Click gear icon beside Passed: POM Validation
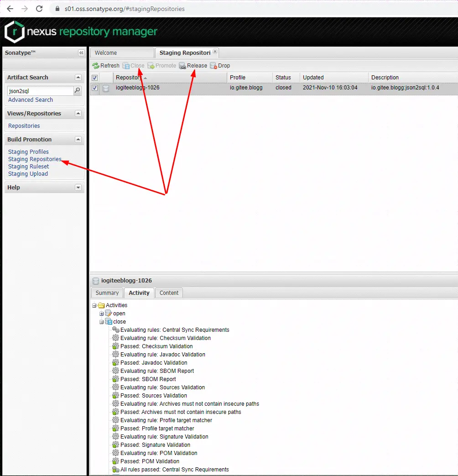Viewport: 458px width, 476px height. (x=115, y=461)
